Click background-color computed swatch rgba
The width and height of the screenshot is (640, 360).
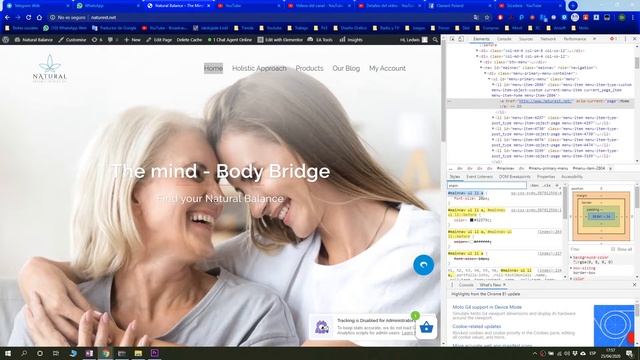click(575, 262)
